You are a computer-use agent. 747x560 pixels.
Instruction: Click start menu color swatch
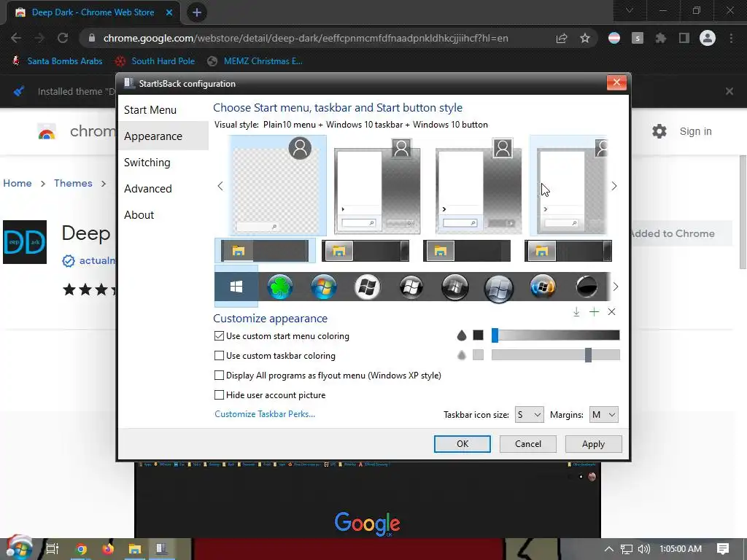(479, 335)
